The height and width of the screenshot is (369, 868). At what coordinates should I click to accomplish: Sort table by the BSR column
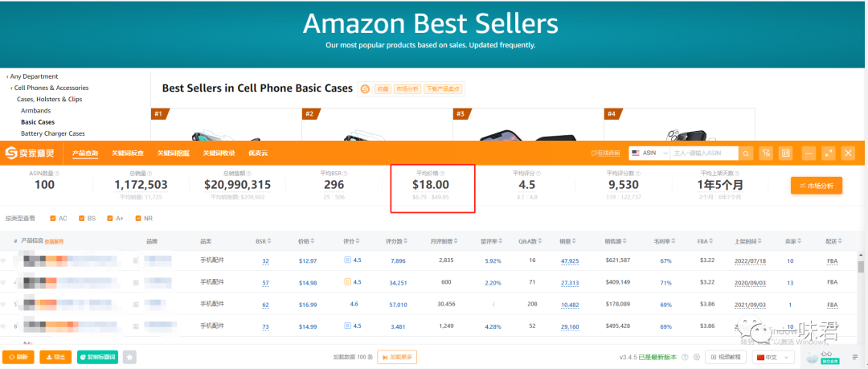pyautogui.click(x=263, y=241)
